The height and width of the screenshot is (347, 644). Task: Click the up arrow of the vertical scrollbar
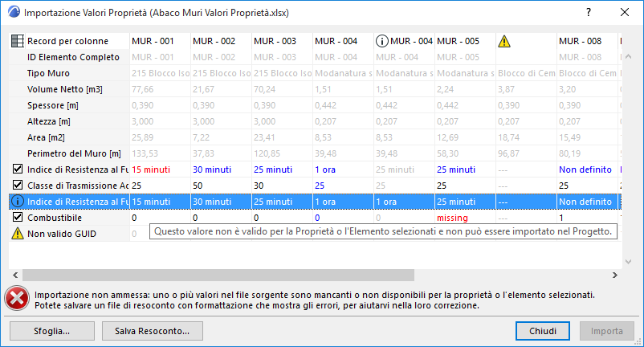[628, 56]
